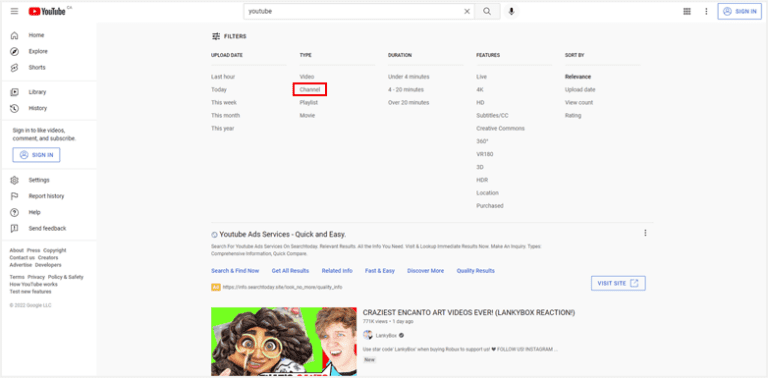Sort results by Relevance
The height and width of the screenshot is (378, 768).
(x=578, y=77)
